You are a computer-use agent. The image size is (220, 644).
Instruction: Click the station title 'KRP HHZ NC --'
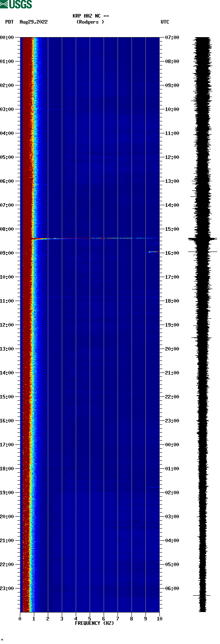pyautogui.click(x=91, y=16)
